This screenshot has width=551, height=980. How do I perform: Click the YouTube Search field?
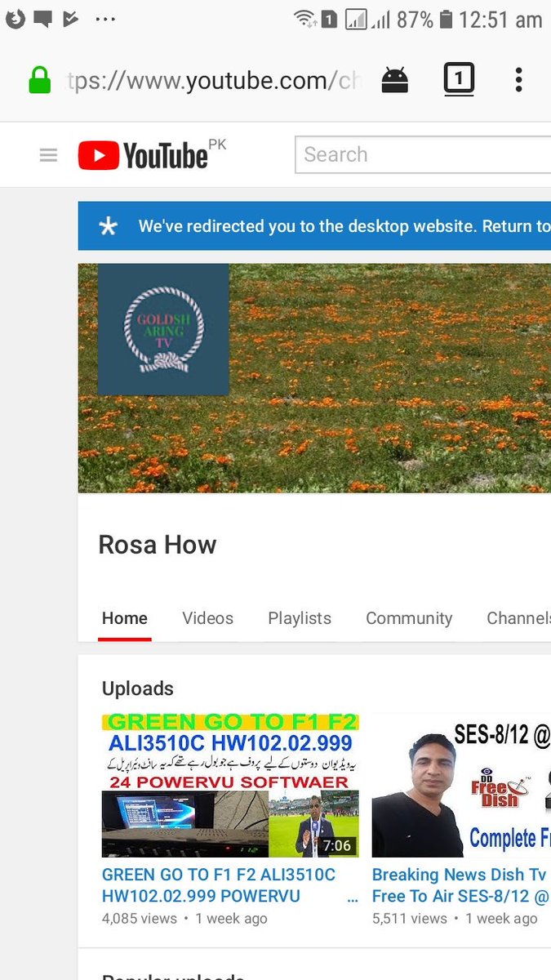click(x=423, y=154)
